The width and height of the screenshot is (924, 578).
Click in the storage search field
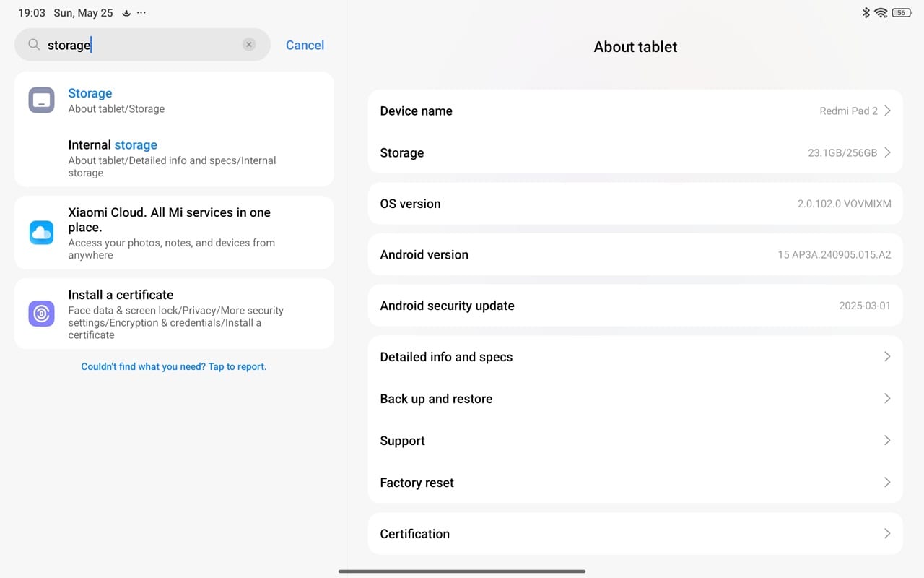144,45
